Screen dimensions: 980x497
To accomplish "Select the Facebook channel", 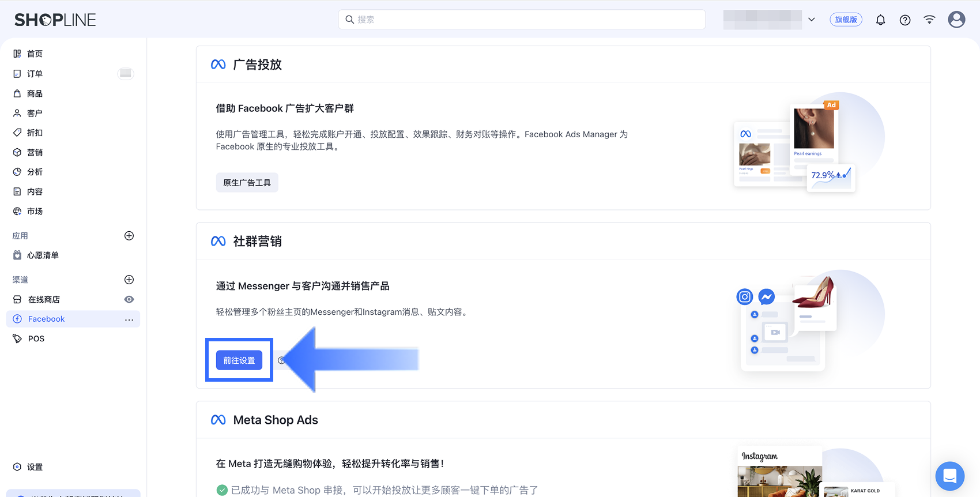I will click(x=73, y=319).
